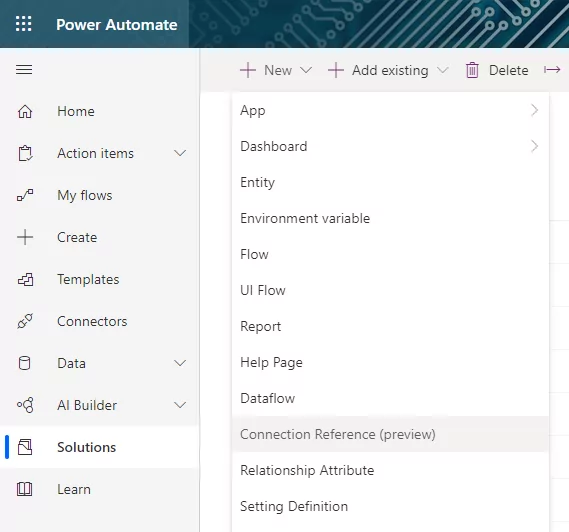Select Flow from the New menu
This screenshot has width=569, height=532.
point(390,254)
